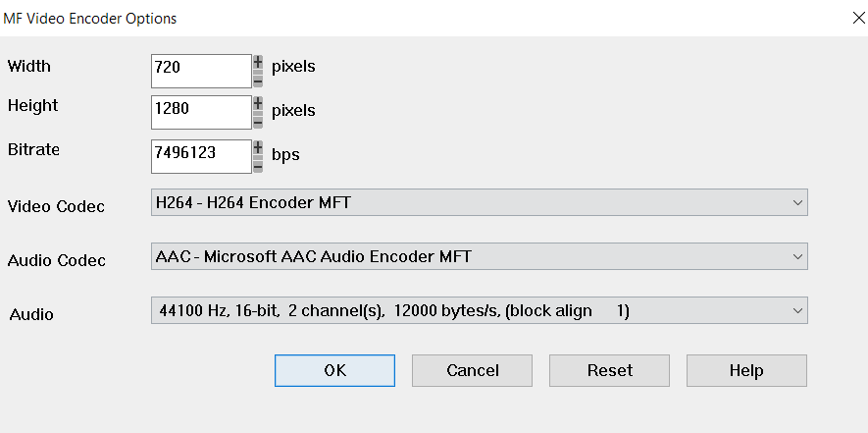Click into the Width input field

pos(201,71)
